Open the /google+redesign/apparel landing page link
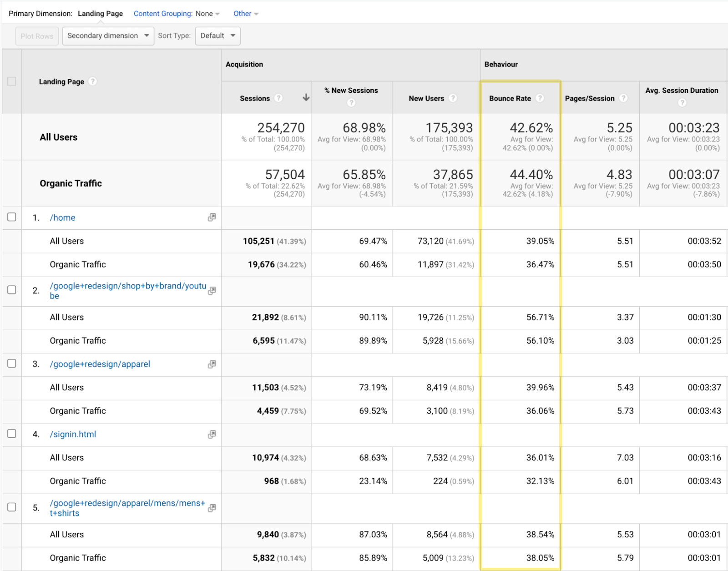Image resolution: width=728 pixels, height=571 pixels. point(100,364)
